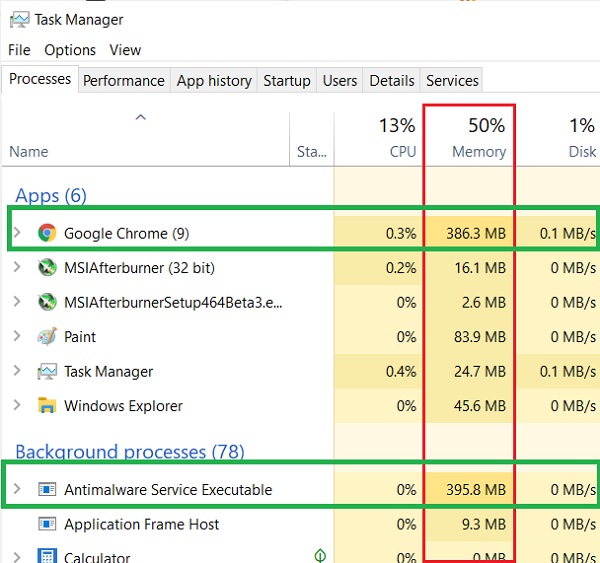Sort by the Memory column header
600x563 pixels.
point(479,152)
